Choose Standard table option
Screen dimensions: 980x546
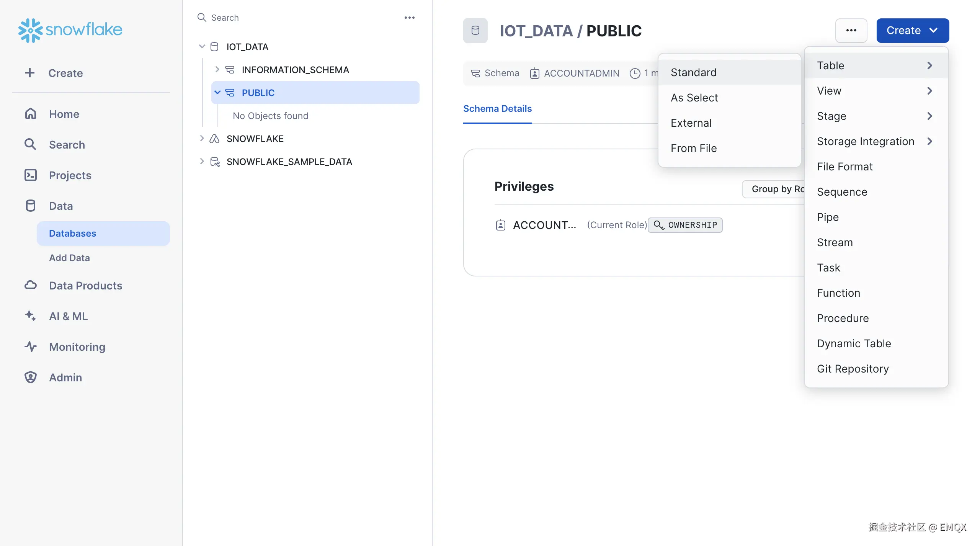pyautogui.click(x=693, y=72)
